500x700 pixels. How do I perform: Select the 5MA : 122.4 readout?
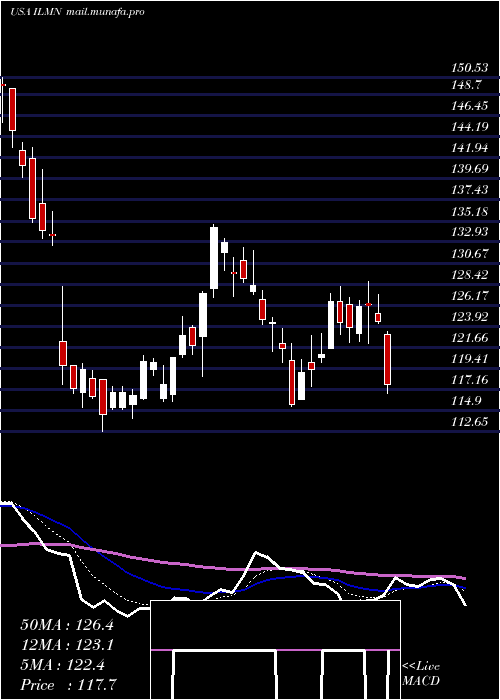62,665
